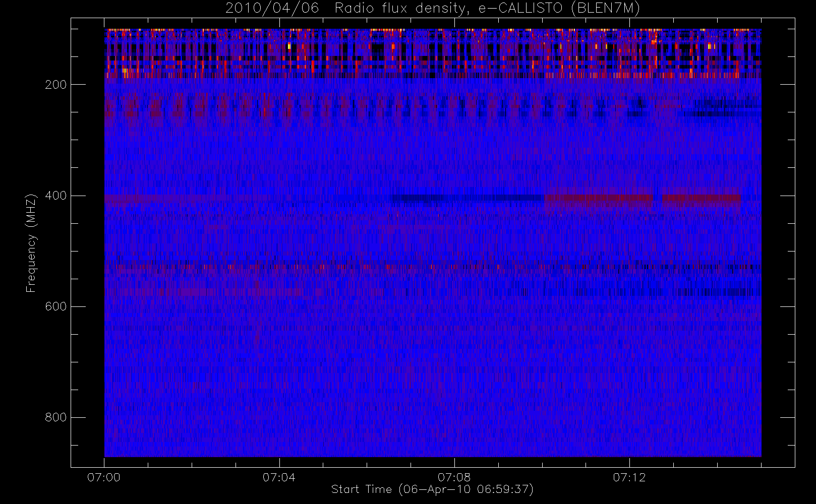Click the 07:00 time tick label
Image resolution: width=816 pixels, height=504 pixels.
pyautogui.click(x=104, y=477)
